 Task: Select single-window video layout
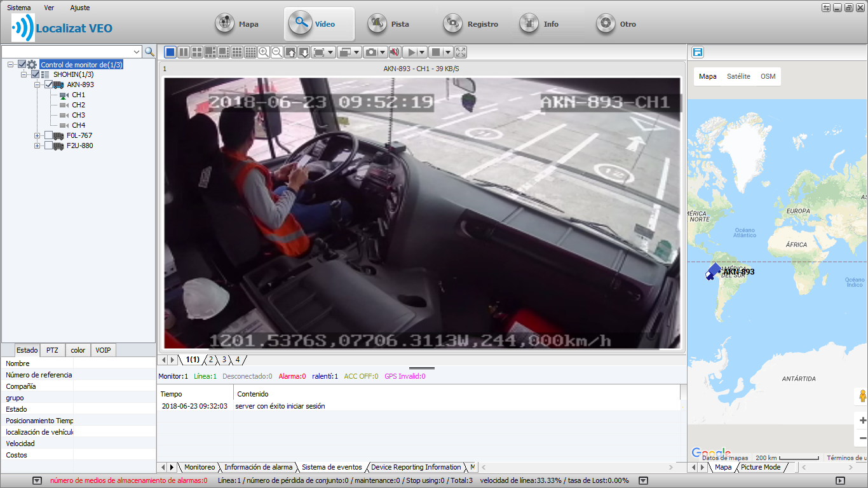point(170,52)
